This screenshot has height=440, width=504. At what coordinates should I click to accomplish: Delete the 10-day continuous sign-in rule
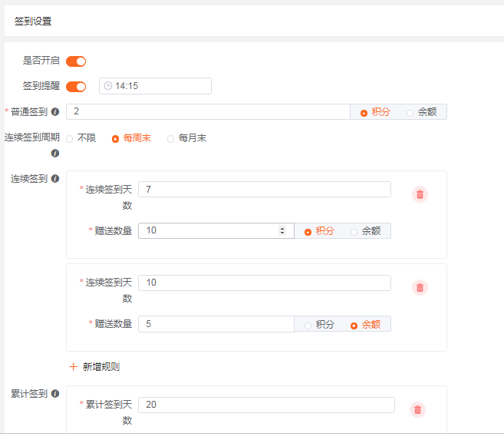(x=420, y=287)
